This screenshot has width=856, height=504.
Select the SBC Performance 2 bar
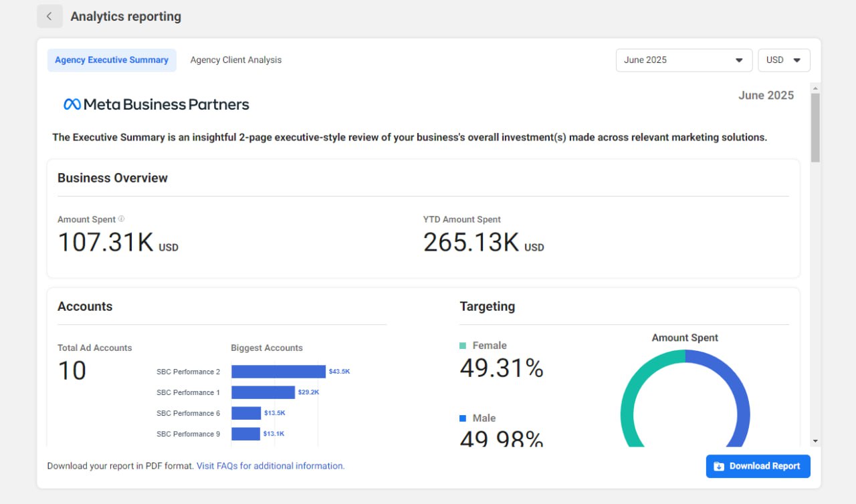point(278,372)
